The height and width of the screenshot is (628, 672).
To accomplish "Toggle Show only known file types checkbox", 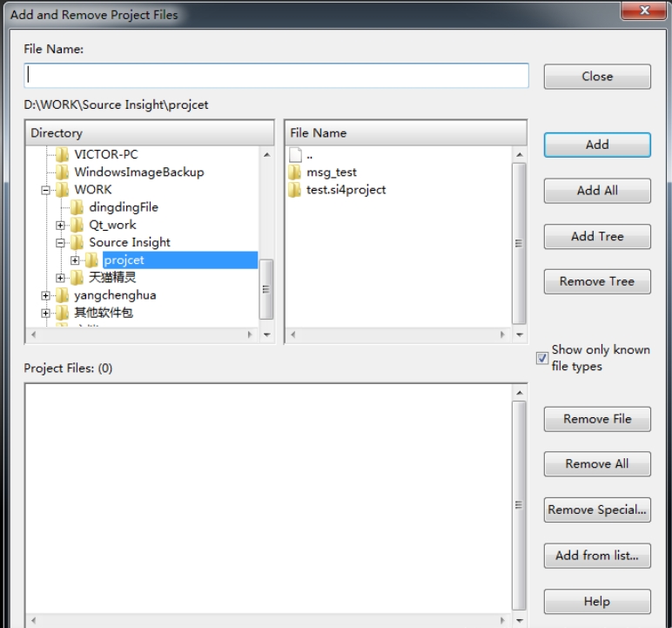I will pyautogui.click(x=542, y=358).
